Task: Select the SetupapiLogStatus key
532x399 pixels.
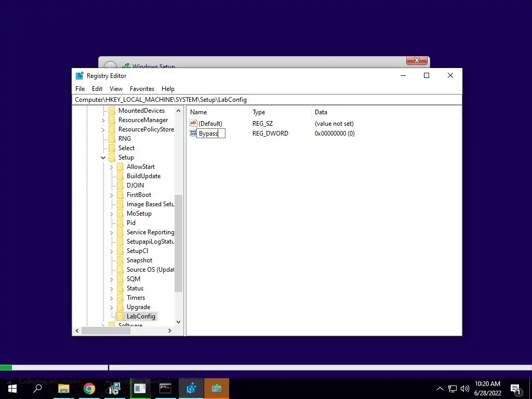Action: 150,242
